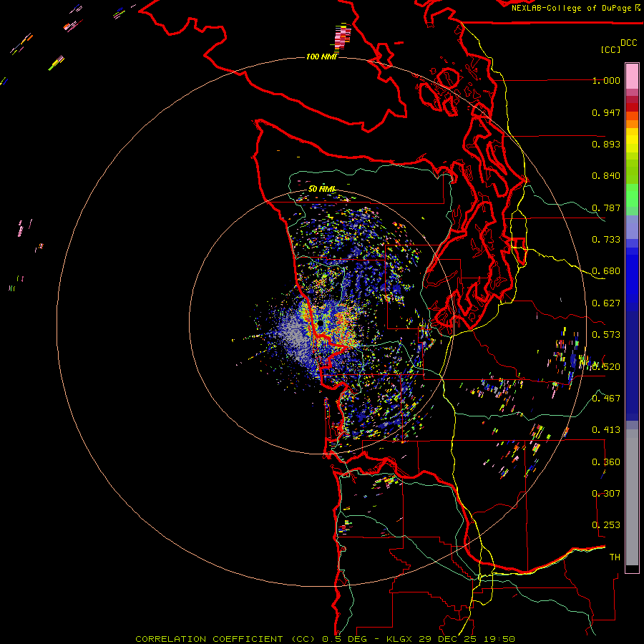Viewport: 644px width, 644px height.
Task: Click the DCC product label
Action: pos(629,43)
